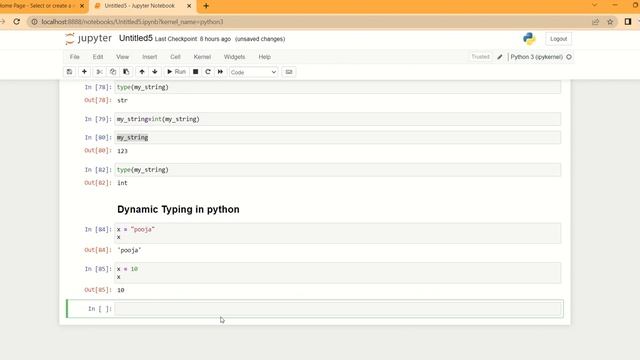Click the empty input cell
The height and width of the screenshot is (360, 640).
click(338, 309)
